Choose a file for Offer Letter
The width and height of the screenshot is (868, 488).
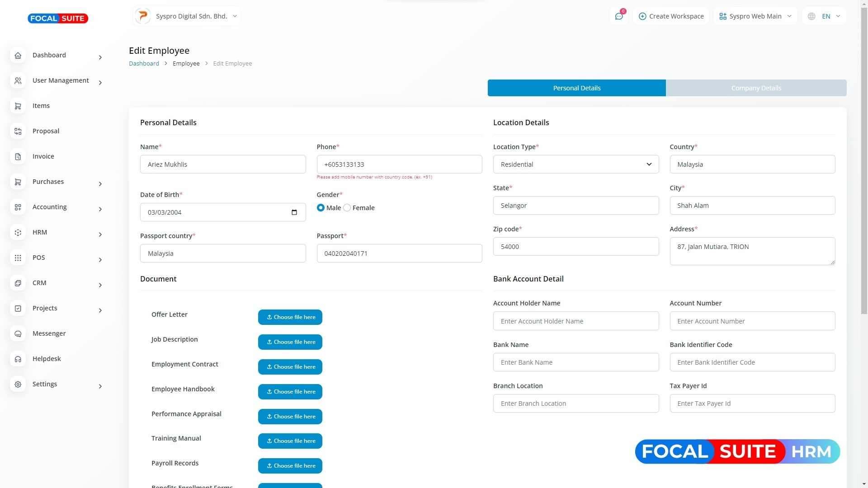click(290, 317)
